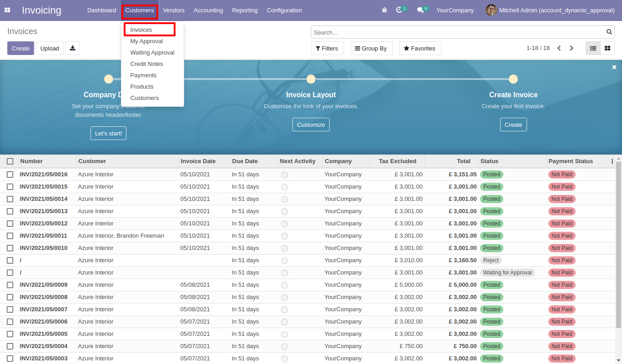622x364 pixels.
Task: Switch to list view icon
Action: tap(593, 48)
